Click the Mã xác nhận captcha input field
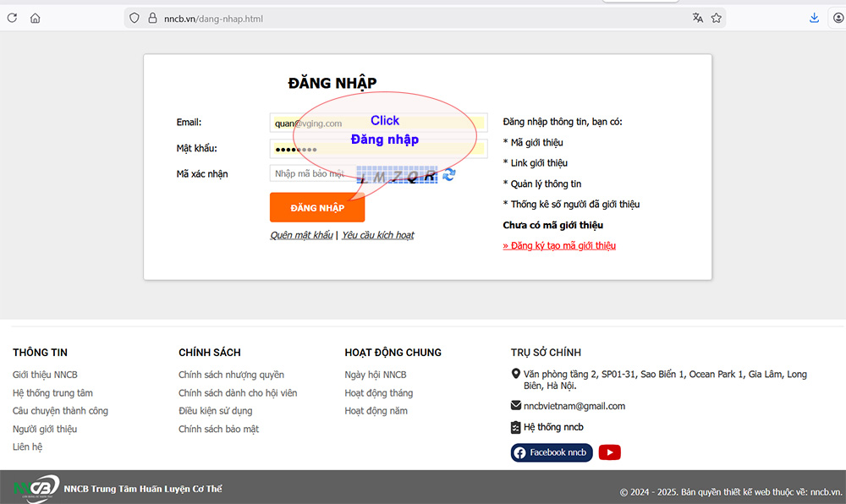Image resolution: width=846 pixels, height=504 pixels. click(x=310, y=173)
